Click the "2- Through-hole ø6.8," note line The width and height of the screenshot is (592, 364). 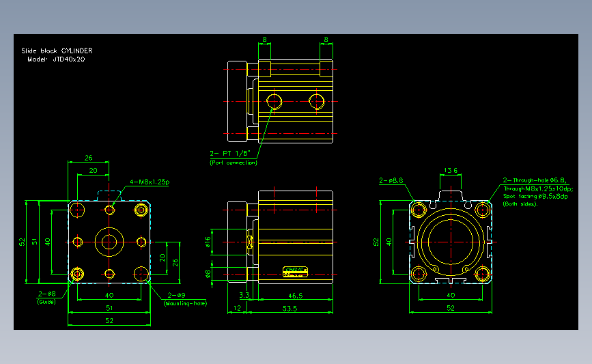pyautogui.click(x=534, y=180)
